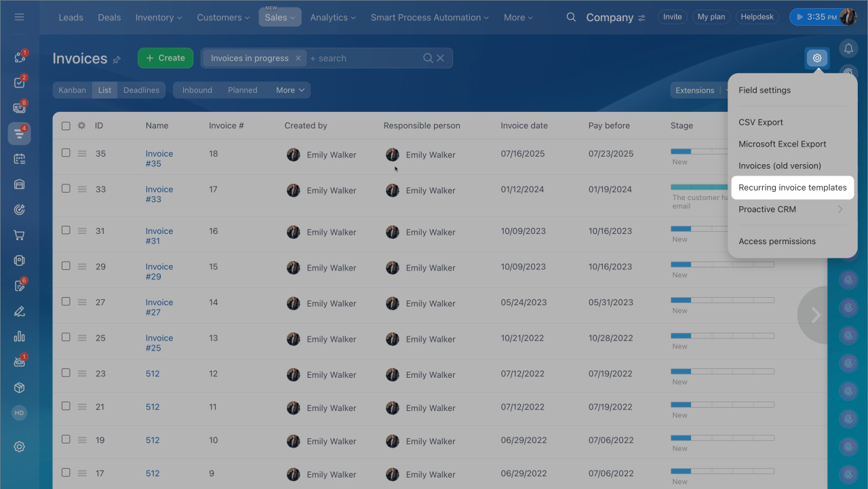Click the stage progress bar for invoice 33

[698, 187]
